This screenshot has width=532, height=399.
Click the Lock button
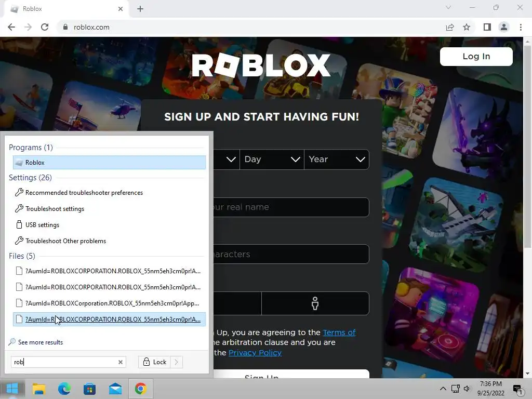coord(155,362)
